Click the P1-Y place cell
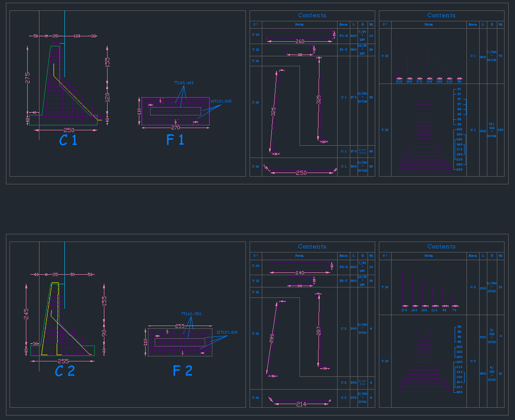Viewport: 515px width, 420px height. 343,49
